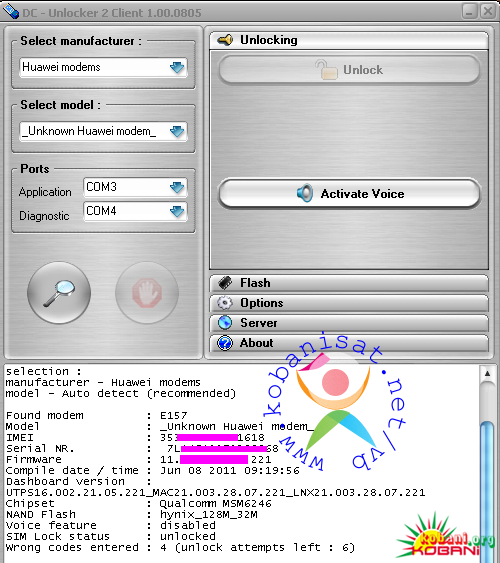
Task: Click the Firmware log line
Action: [139, 459]
